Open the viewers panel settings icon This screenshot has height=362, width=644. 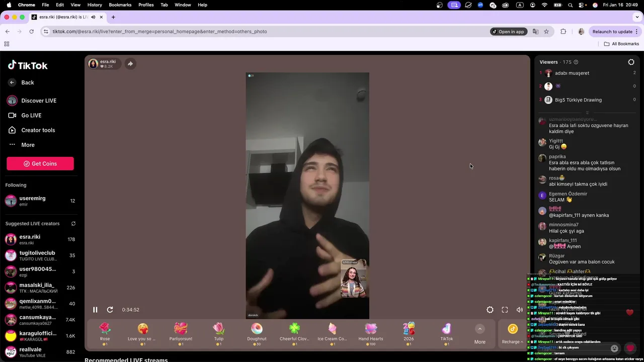[x=631, y=62]
